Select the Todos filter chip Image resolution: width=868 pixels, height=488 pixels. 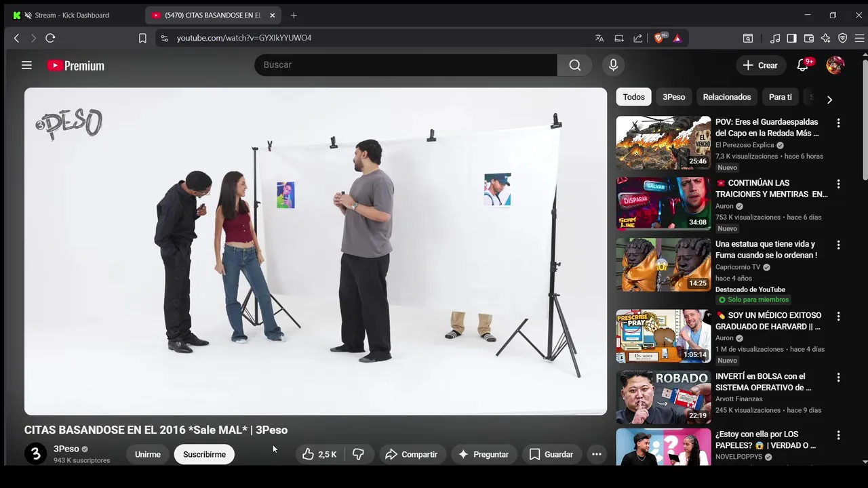[x=634, y=97]
